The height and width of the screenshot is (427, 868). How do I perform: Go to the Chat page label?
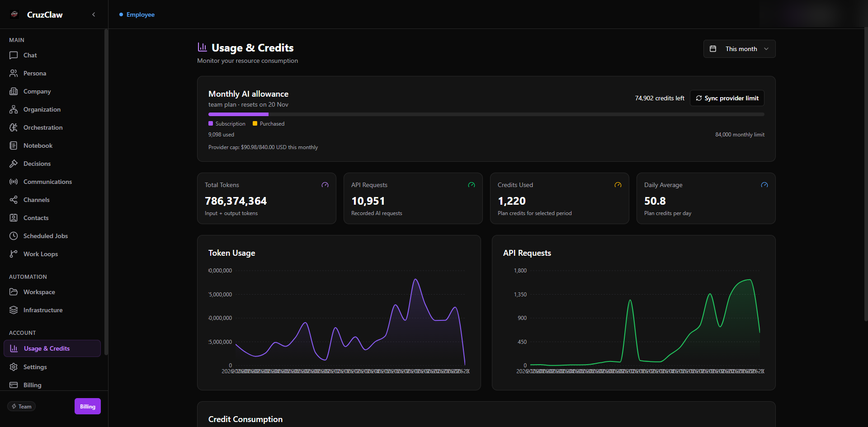tap(30, 55)
